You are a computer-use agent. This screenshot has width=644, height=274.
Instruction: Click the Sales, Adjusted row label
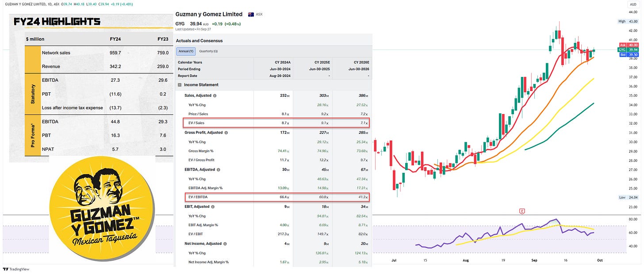point(198,95)
